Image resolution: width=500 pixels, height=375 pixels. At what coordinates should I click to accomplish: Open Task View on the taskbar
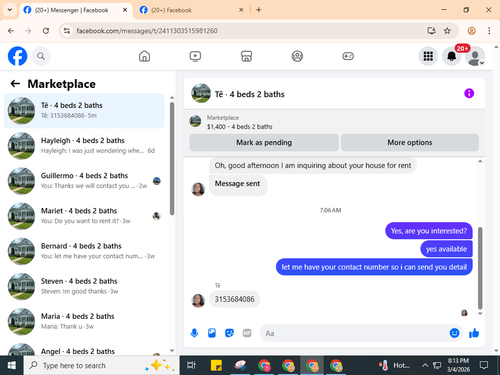coord(192,365)
